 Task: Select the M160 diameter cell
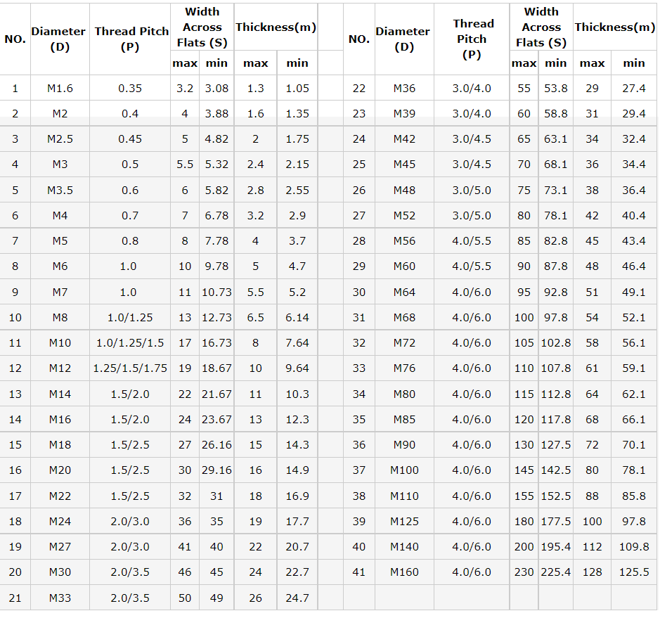click(x=404, y=572)
